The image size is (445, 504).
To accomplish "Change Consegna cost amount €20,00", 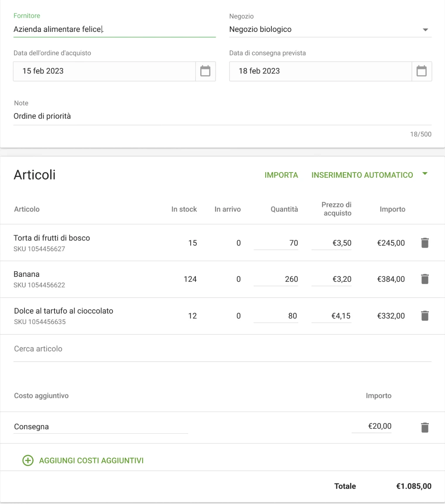I will [x=372, y=427].
